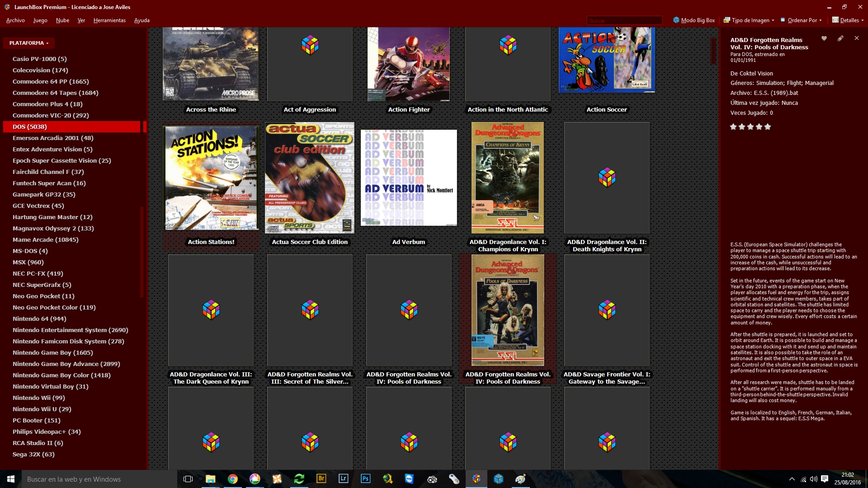Open the Tipo de Imagen dropdown
868x488 pixels.
749,20
